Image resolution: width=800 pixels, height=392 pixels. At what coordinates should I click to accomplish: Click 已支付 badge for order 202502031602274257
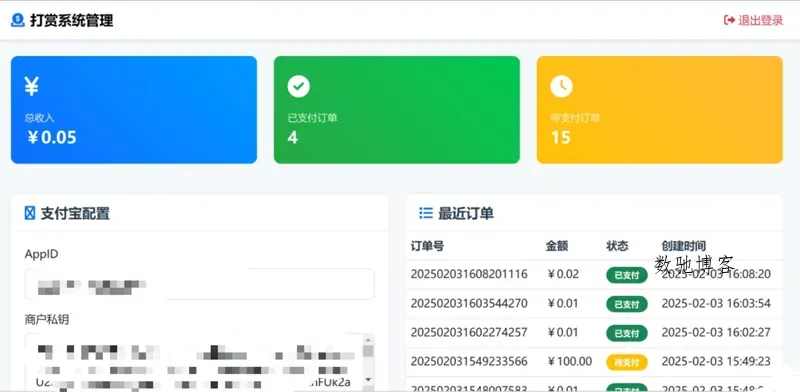[627, 333]
